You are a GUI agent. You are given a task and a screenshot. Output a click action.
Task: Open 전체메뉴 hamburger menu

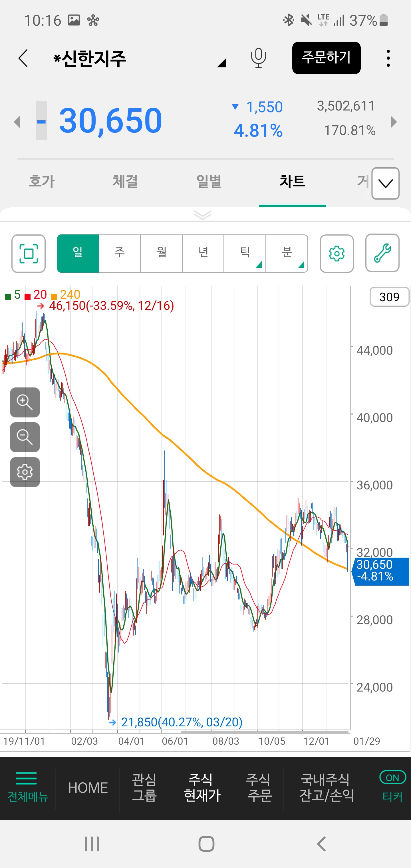tap(27, 787)
